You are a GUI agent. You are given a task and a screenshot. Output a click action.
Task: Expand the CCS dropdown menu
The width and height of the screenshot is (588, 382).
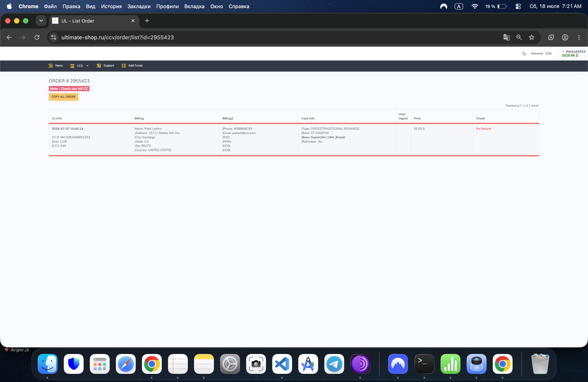tap(80, 66)
